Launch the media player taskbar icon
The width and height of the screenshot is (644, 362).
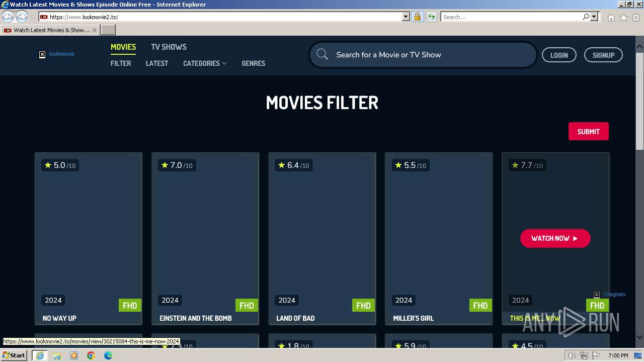[x=74, y=355]
